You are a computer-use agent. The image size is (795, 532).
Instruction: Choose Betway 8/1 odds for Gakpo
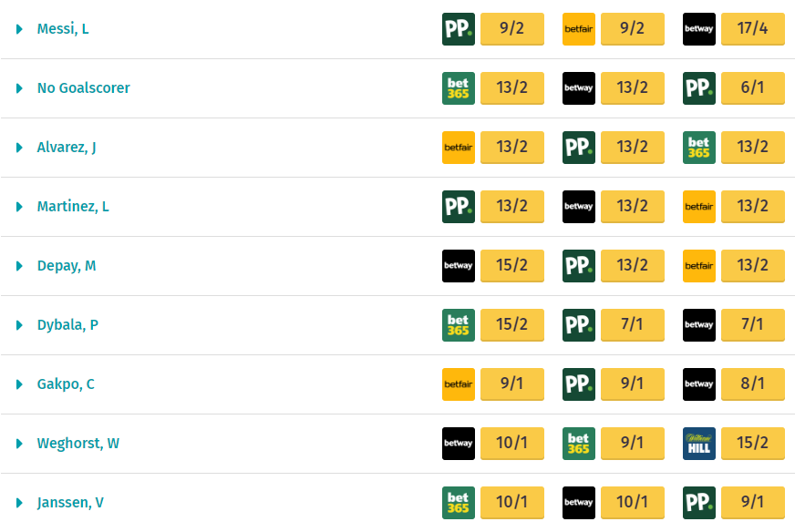click(x=752, y=384)
